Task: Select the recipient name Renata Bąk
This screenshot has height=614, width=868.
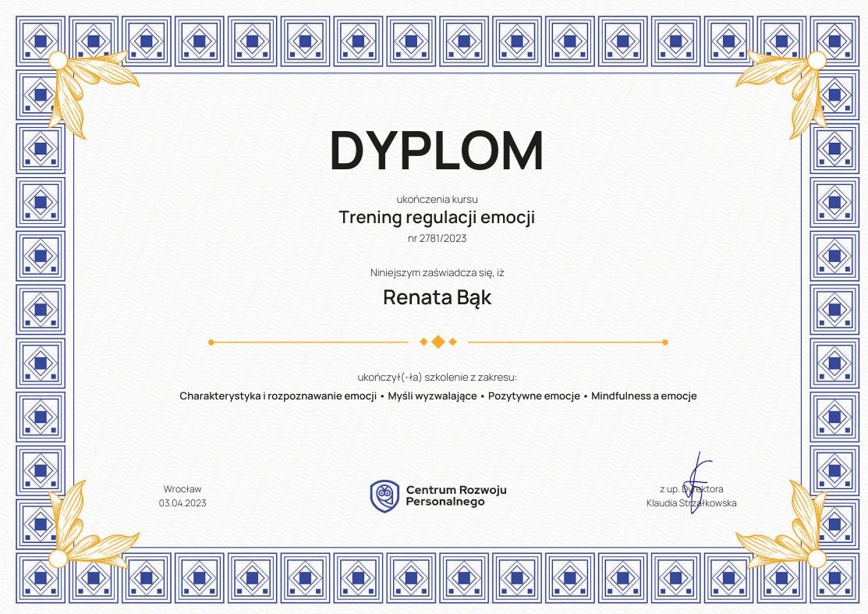Action: 437,297
